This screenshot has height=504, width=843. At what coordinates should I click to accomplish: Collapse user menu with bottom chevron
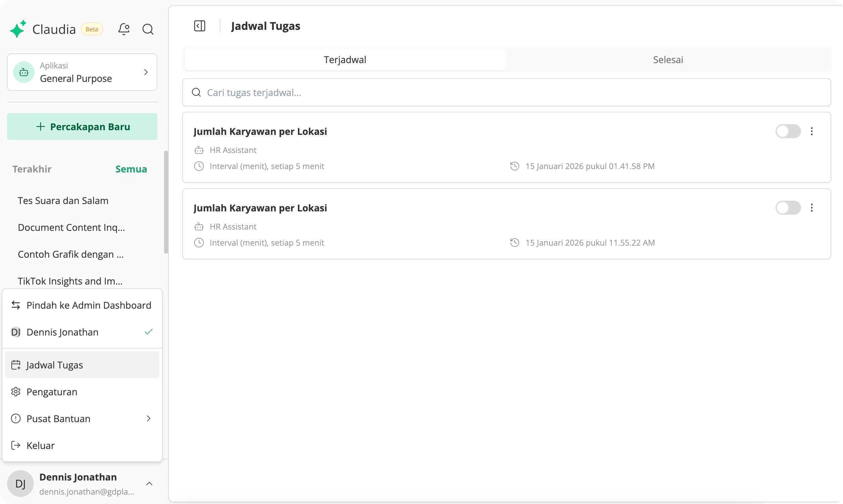pos(149,483)
